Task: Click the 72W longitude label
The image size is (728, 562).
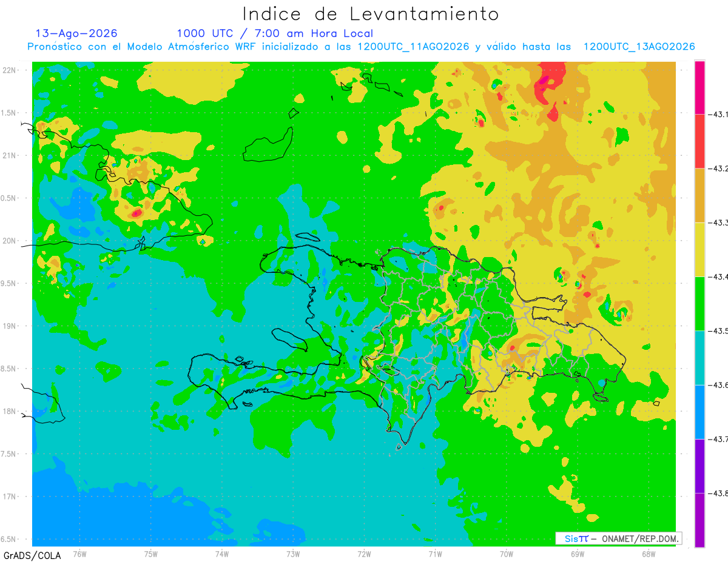Action: tap(364, 554)
